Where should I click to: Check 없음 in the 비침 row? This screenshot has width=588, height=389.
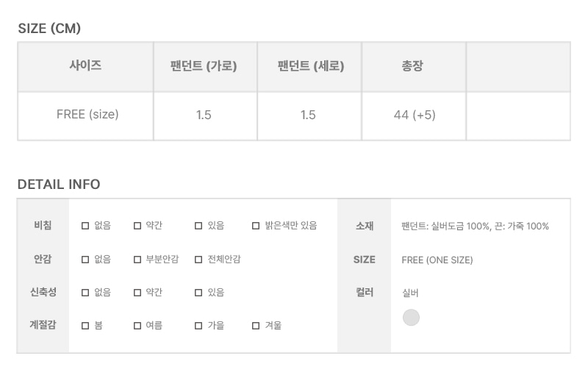85,226
